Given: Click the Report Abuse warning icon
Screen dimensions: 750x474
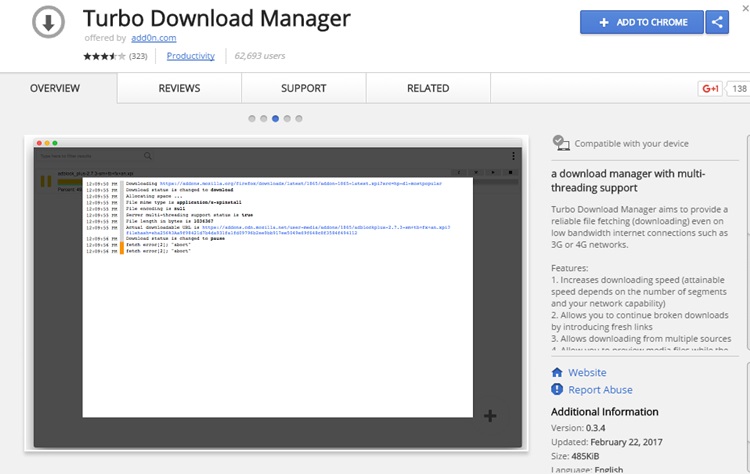Looking at the screenshot, I should [x=557, y=390].
